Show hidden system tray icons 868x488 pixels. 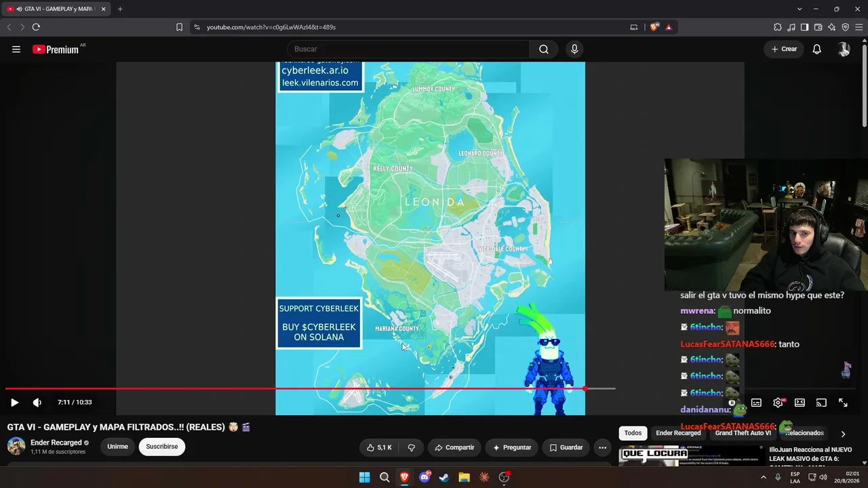click(x=764, y=477)
